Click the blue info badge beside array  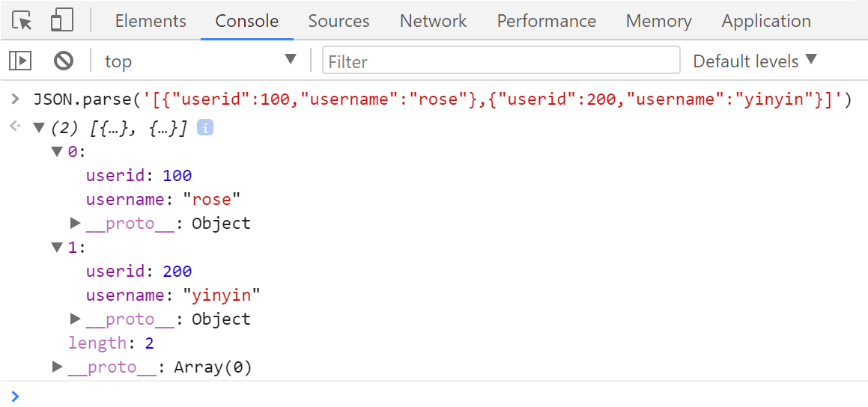205,128
